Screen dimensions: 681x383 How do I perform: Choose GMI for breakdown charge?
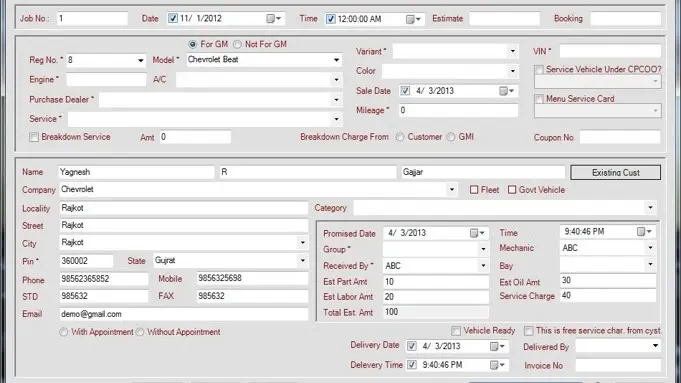pos(451,137)
